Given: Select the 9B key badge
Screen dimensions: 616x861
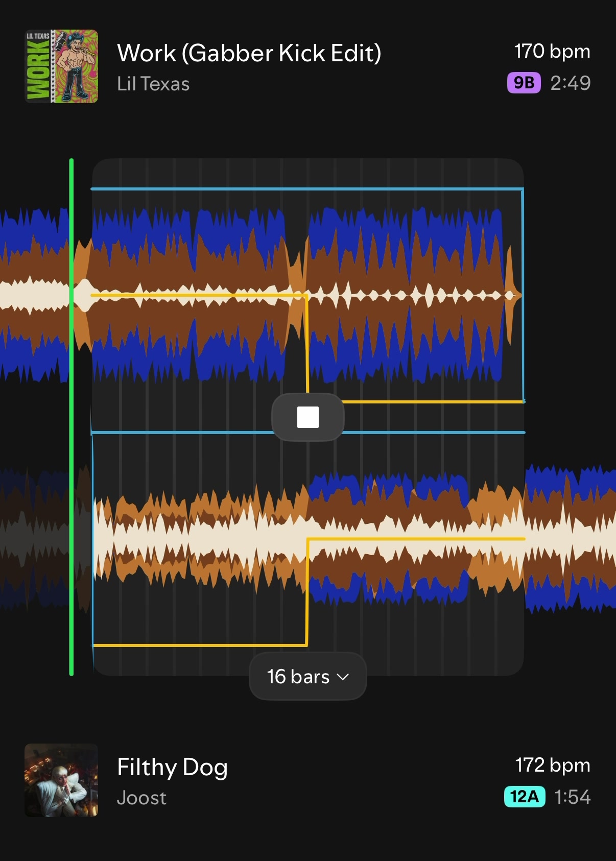Looking at the screenshot, I should click(x=524, y=83).
